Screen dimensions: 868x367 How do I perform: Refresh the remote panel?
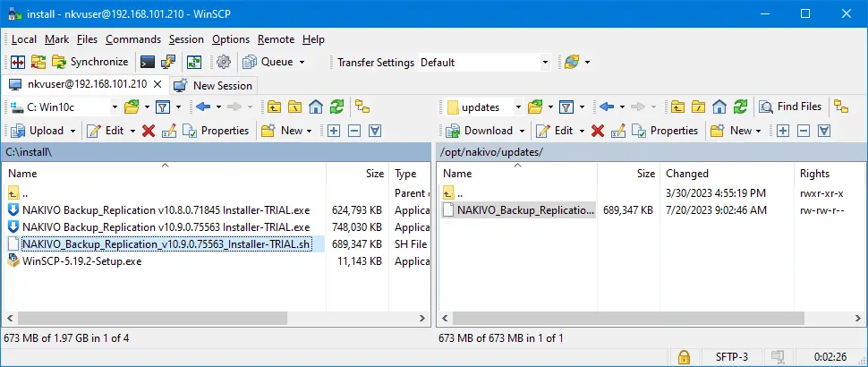[x=740, y=107]
